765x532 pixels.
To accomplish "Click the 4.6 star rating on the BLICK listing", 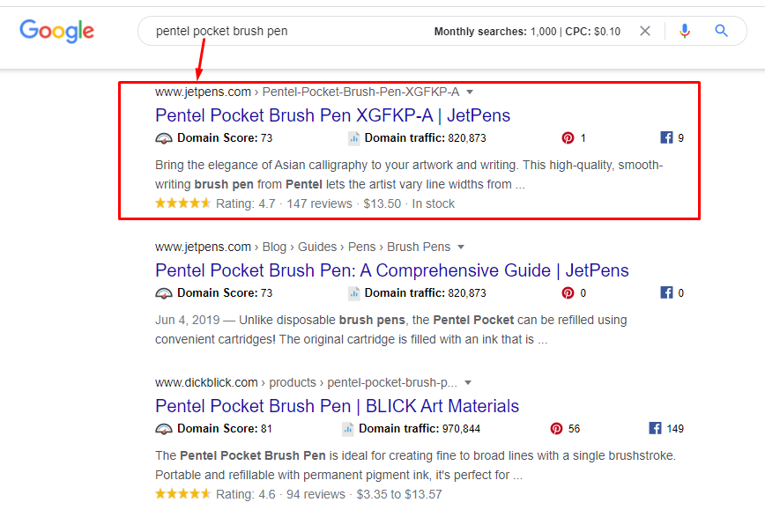I will click(182, 493).
